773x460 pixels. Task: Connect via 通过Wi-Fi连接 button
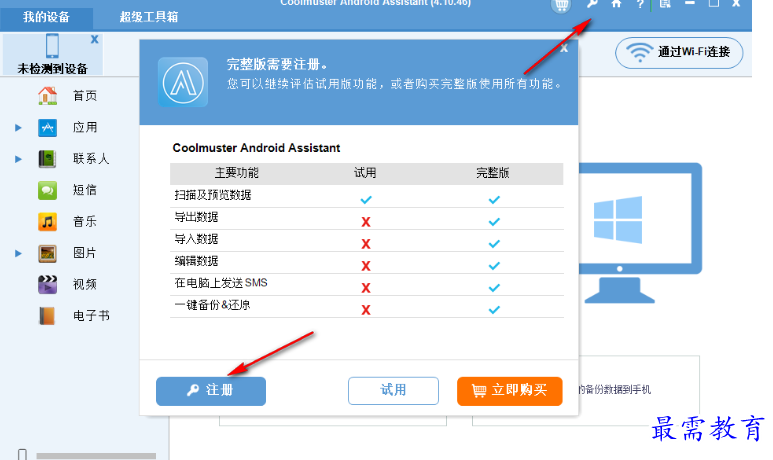point(679,52)
